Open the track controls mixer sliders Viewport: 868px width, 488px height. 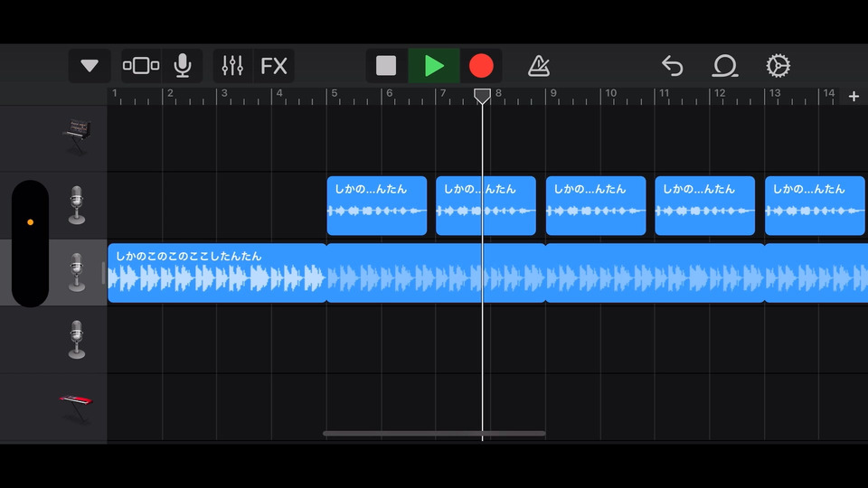(232, 66)
